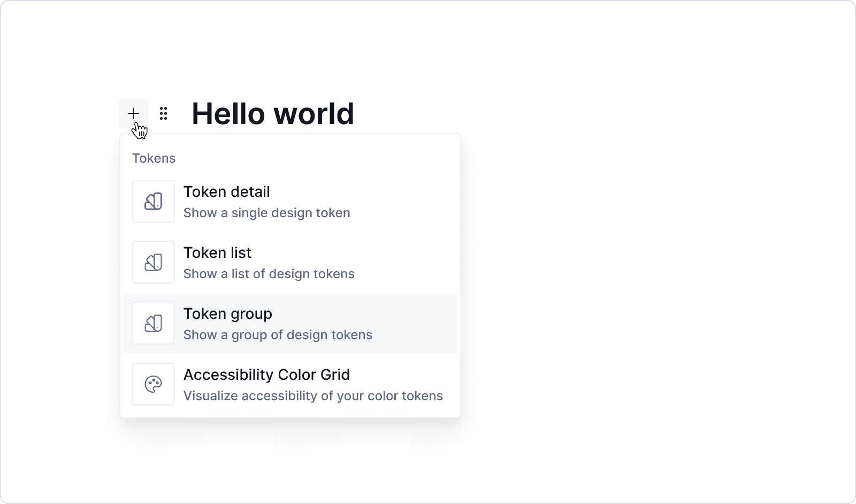
Task: Click the palette icon next to Accessibility Color Grid
Action: tap(153, 384)
